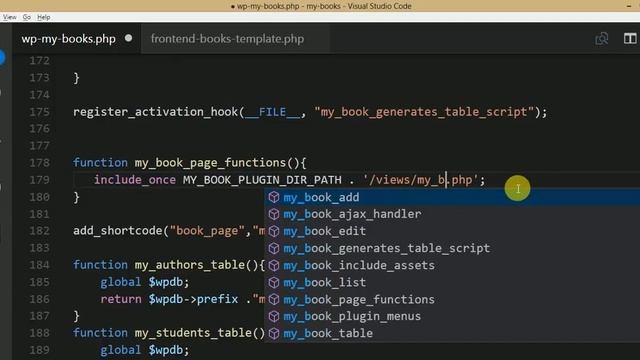Switch to the wp-my-books.php tab

click(x=69, y=39)
